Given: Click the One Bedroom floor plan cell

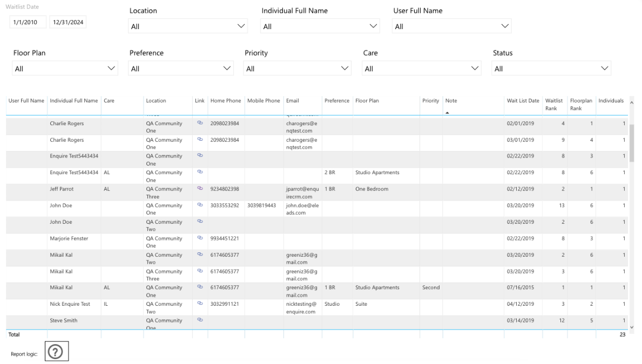Looking at the screenshot, I should [372, 189].
